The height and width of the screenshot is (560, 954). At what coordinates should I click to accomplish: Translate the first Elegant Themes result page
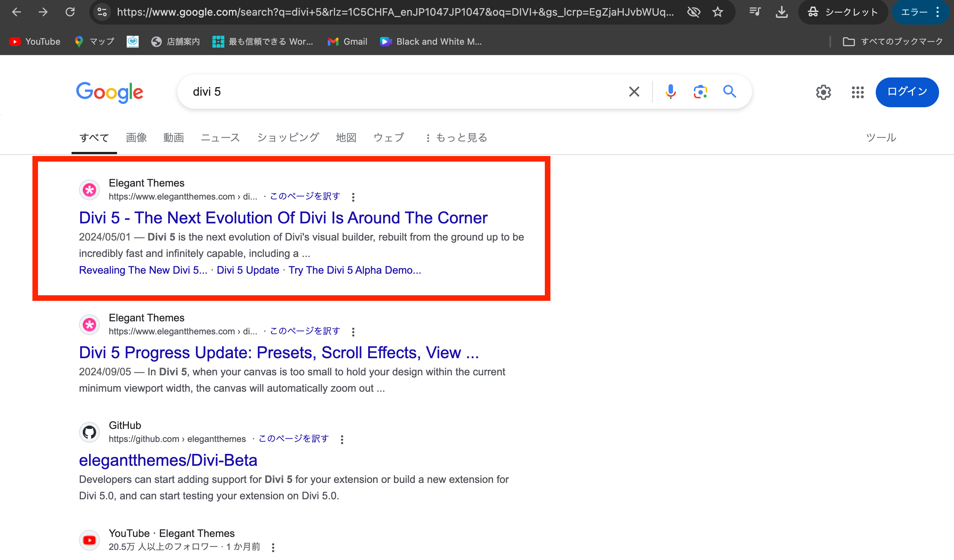(305, 197)
